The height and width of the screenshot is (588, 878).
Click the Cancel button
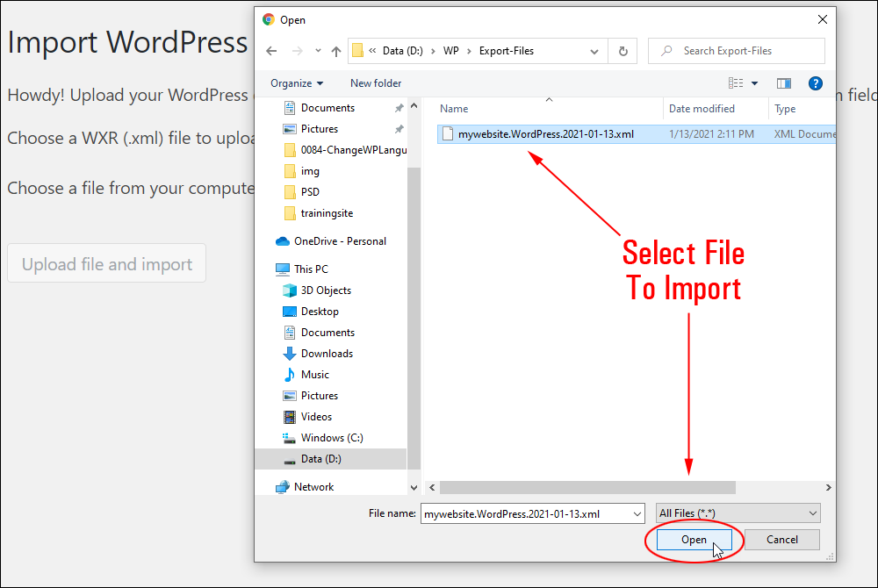[782, 540]
